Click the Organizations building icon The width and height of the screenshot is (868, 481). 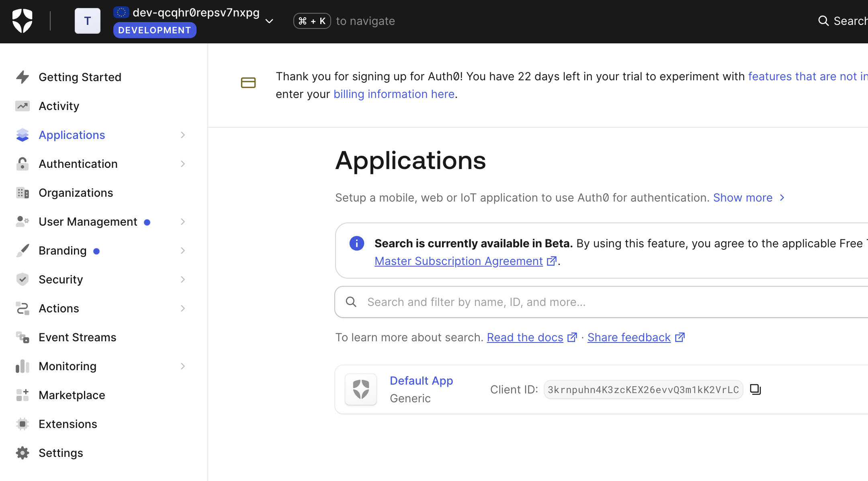tap(23, 193)
